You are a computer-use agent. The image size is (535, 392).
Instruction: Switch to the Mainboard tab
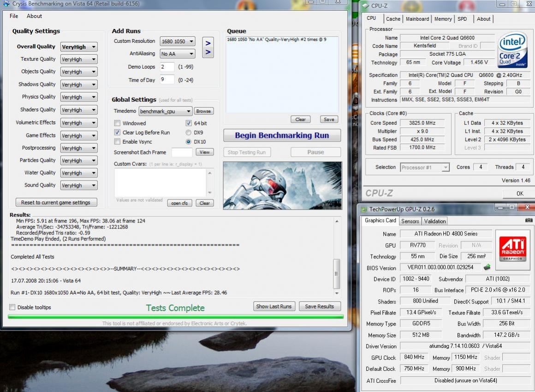point(417,19)
